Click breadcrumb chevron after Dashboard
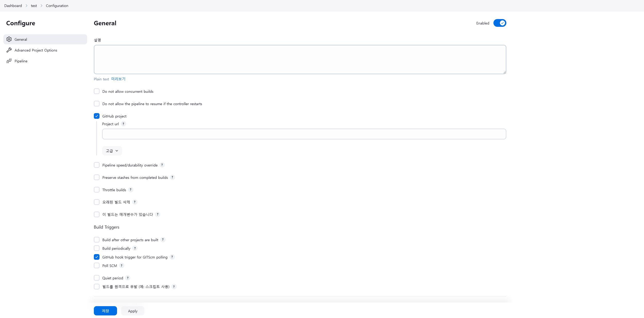Image resolution: width=644 pixels, height=318 pixels. click(x=26, y=6)
